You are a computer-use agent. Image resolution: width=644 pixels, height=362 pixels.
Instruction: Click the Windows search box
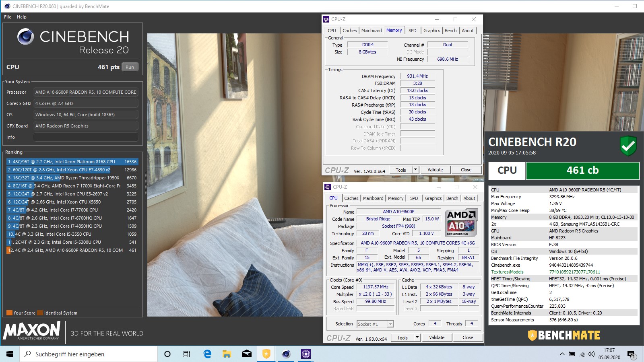88,354
